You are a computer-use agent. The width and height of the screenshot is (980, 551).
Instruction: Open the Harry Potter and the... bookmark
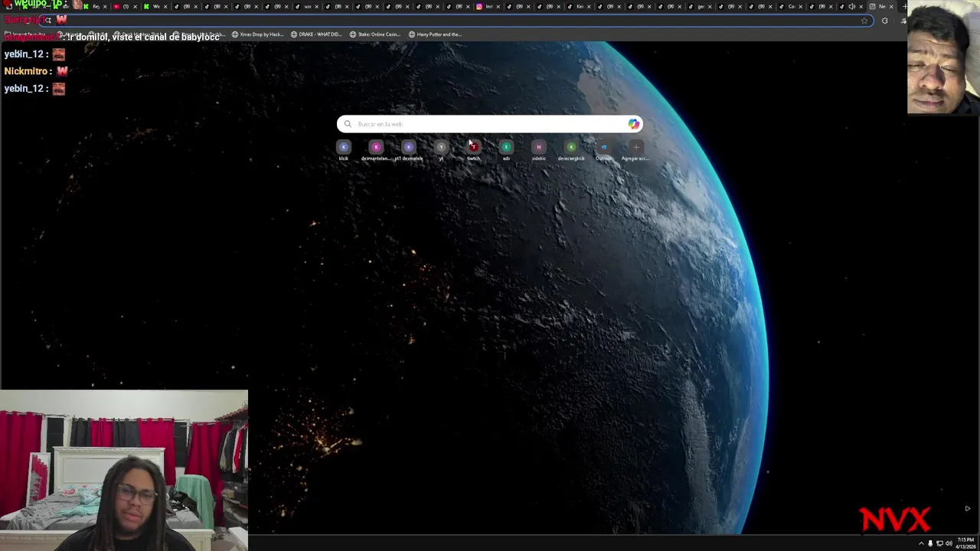click(435, 34)
